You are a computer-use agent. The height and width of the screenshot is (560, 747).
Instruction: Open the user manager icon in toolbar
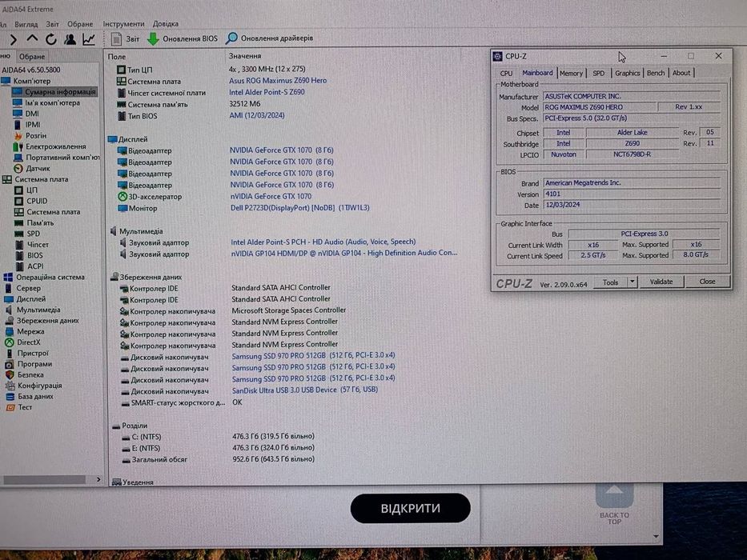click(70, 39)
